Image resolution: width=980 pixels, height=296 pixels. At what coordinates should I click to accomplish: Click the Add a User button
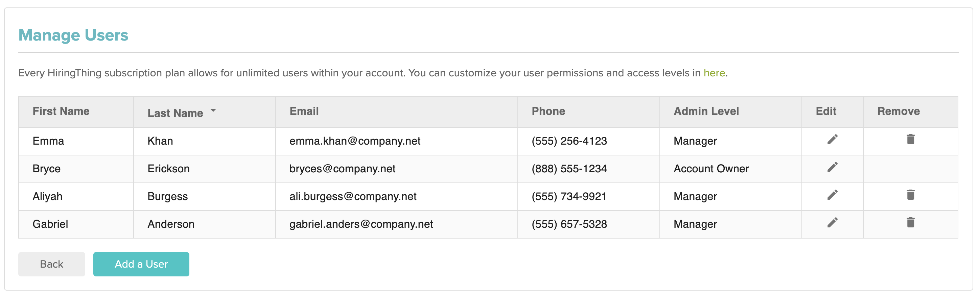(141, 264)
